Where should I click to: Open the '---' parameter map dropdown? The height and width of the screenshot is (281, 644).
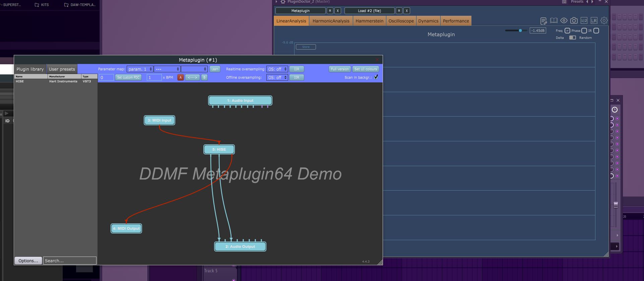pyautogui.click(x=167, y=69)
